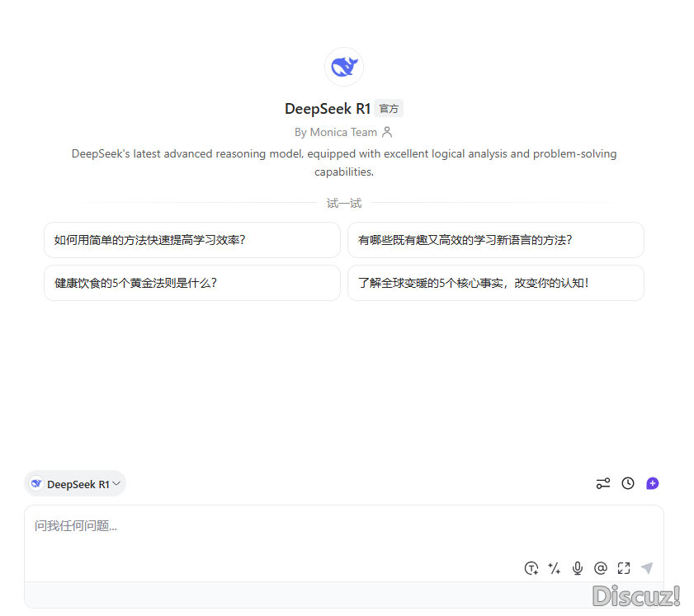Image resolution: width=694 pixels, height=616 pixels.
Task: Click the 官方 badge
Action: [389, 108]
